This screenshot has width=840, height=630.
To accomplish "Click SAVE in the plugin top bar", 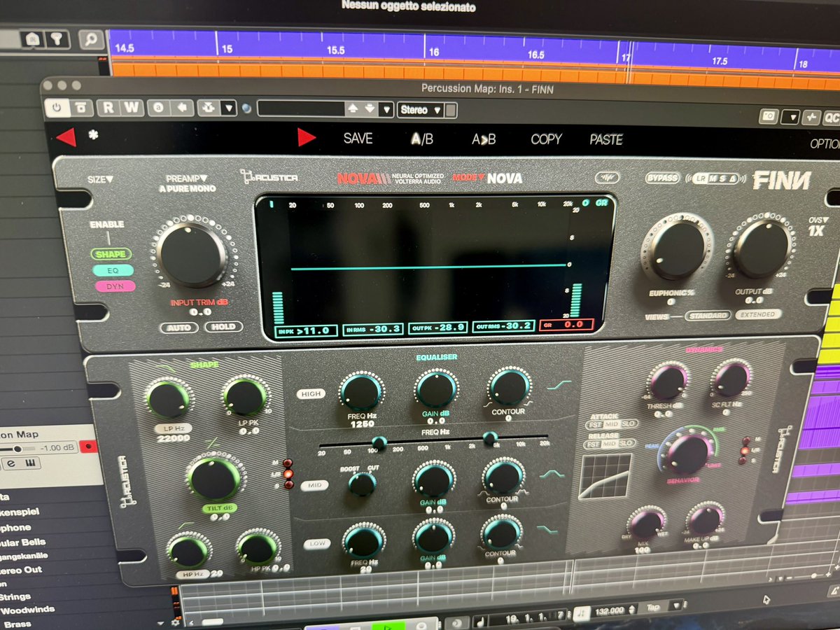I will coord(358,139).
